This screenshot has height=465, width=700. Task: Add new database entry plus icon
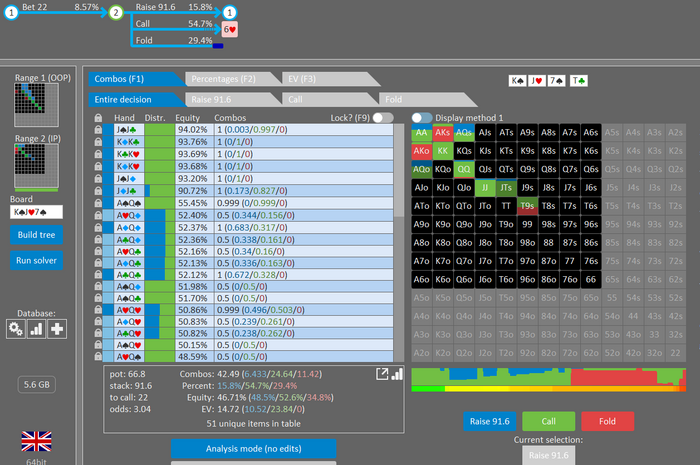point(57,329)
